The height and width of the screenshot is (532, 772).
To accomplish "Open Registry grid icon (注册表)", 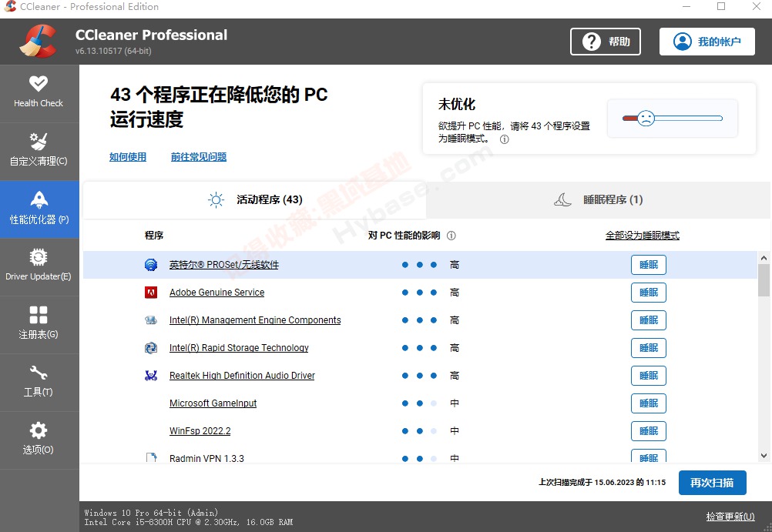I will [x=39, y=315].
